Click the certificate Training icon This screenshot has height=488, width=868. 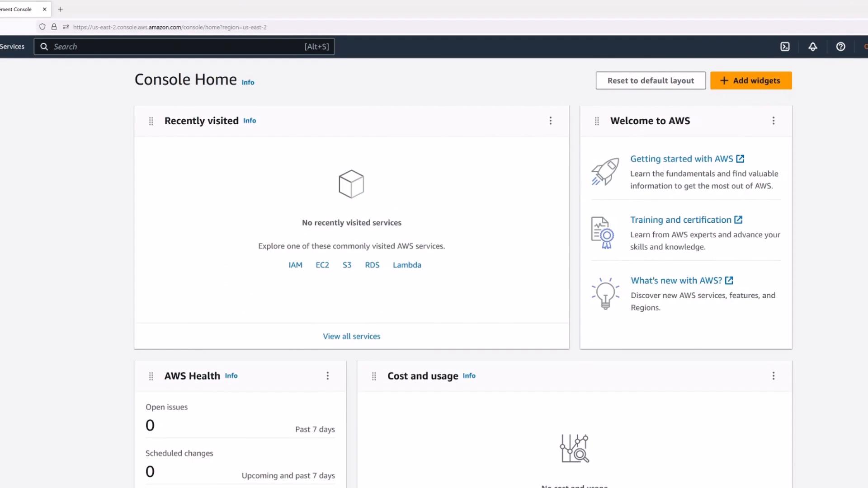[603, 233]
